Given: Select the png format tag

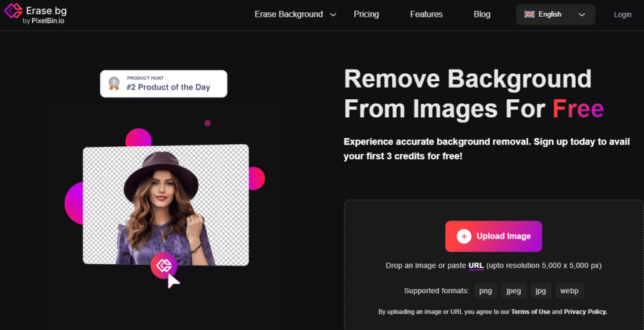Looking at the screenshot, I should click(485, 291).
